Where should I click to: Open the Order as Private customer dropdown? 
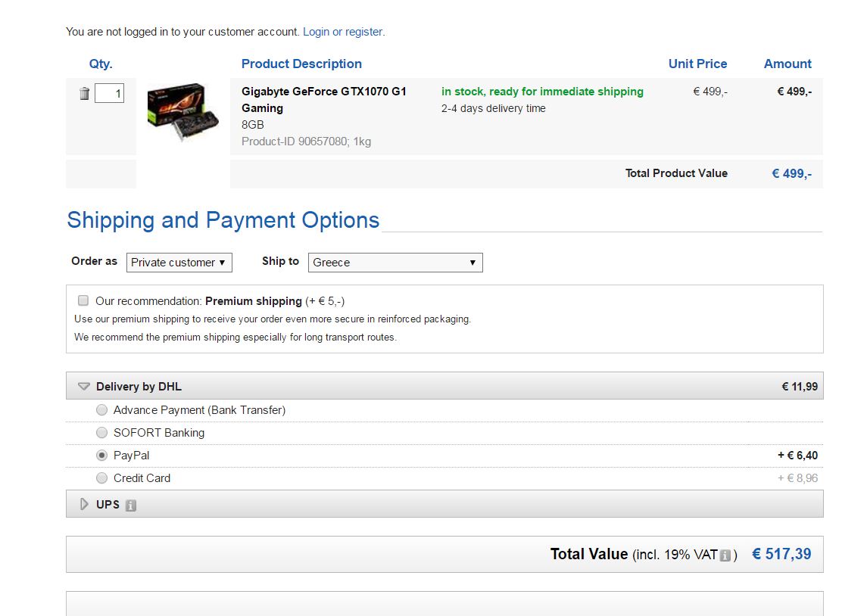[179, 263]
